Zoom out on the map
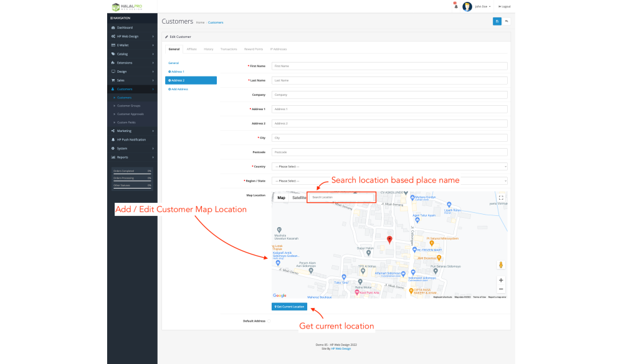The image size is (623, 364). pos(501,289)
